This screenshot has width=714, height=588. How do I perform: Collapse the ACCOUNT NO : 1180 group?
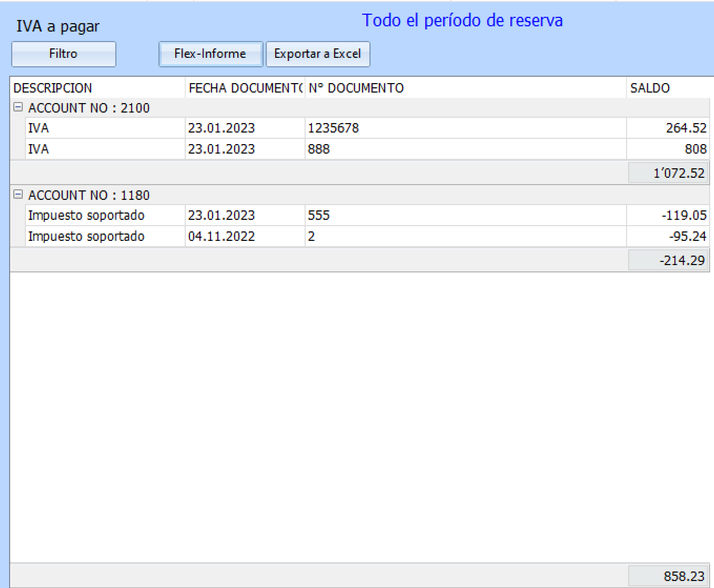coord(18,194)
